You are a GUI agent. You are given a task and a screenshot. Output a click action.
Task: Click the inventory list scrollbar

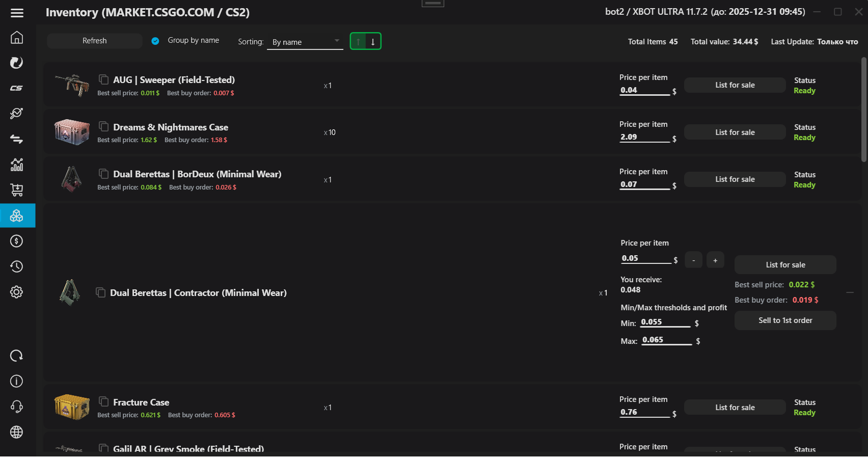pos(863,110)
